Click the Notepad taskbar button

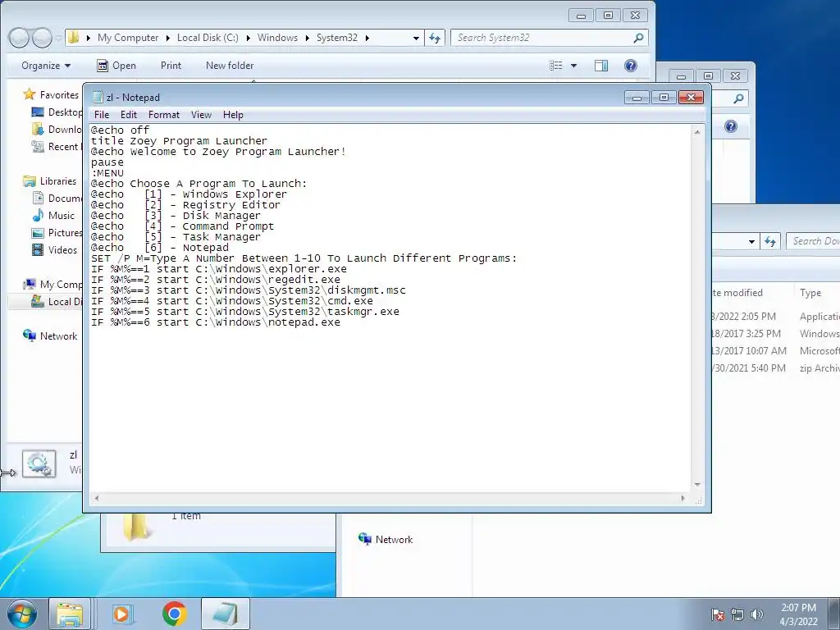coord(226,614)
